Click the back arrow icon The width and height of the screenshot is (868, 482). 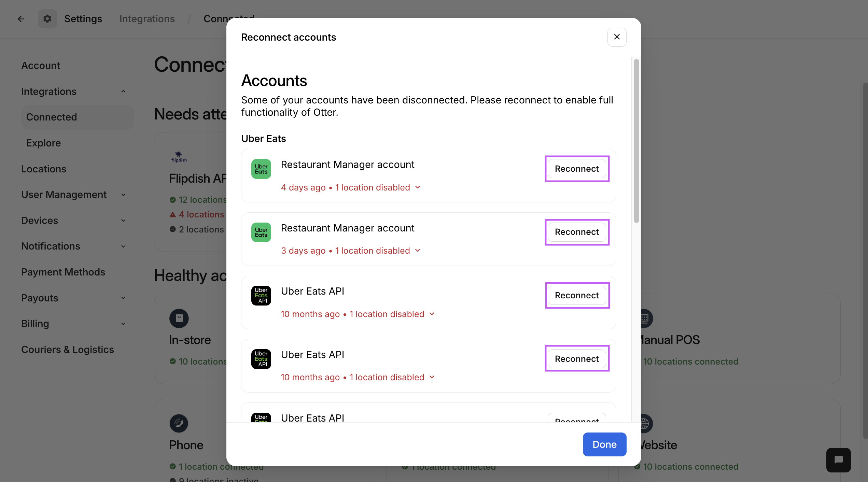(21, 19)
